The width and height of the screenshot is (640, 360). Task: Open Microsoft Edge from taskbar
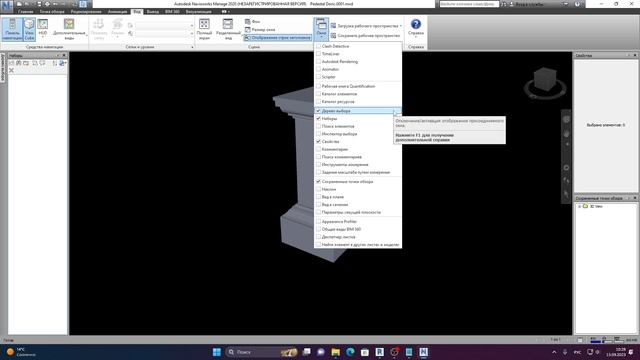[x=350, y=352]
